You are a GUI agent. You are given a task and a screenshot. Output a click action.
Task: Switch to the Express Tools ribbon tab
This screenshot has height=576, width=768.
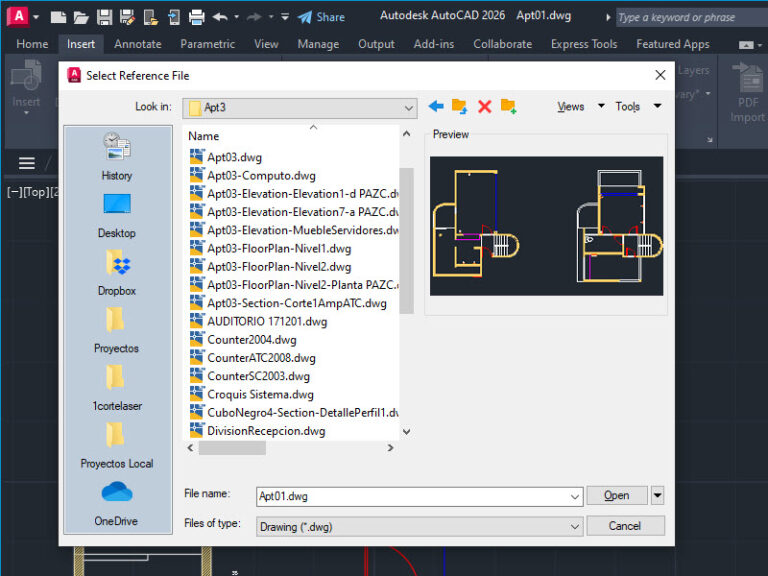click(x=584, y=44)
